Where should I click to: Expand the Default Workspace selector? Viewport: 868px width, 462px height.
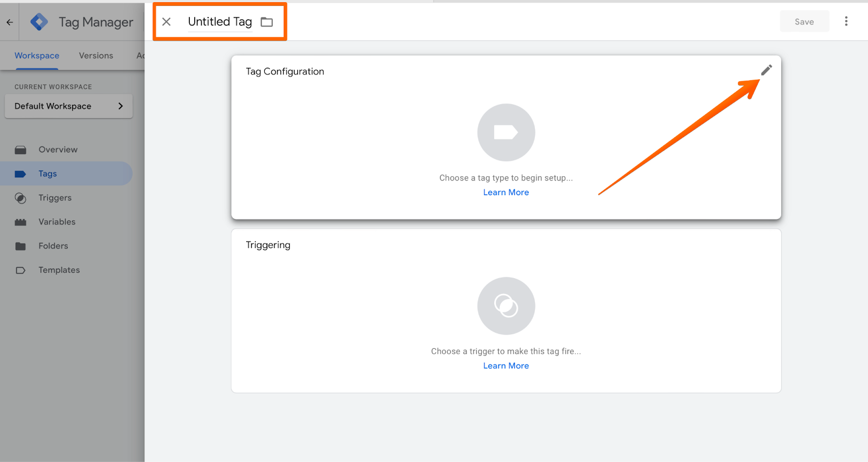[x=69, y=106]
